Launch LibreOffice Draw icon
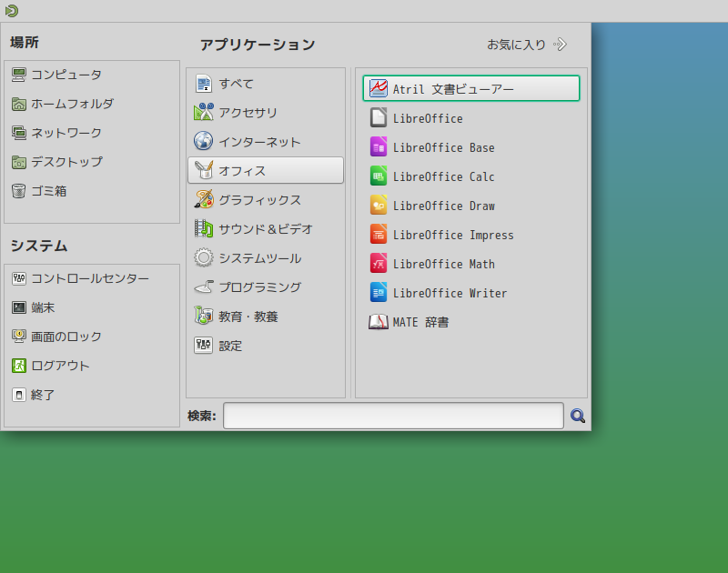 tap(379, 205)
